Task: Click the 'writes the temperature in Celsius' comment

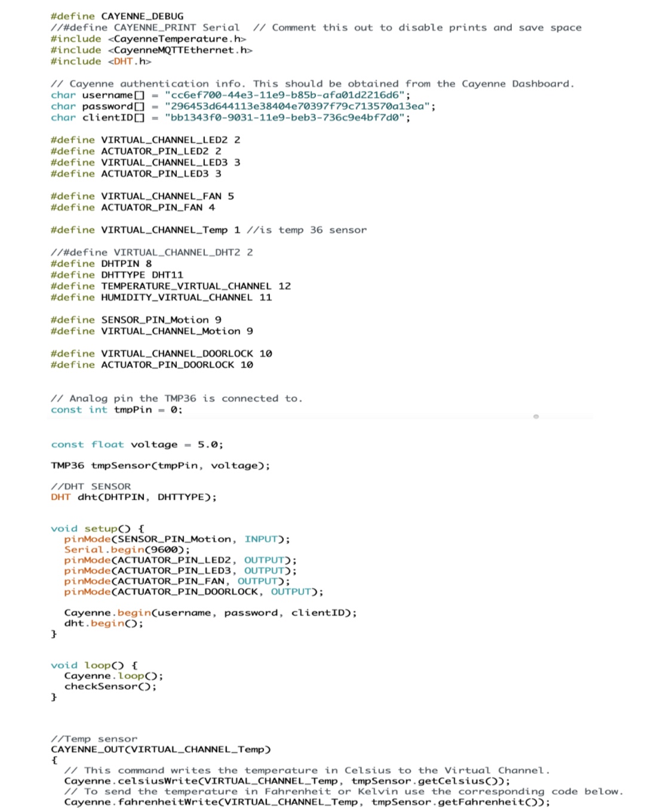Action: point(308,771)
